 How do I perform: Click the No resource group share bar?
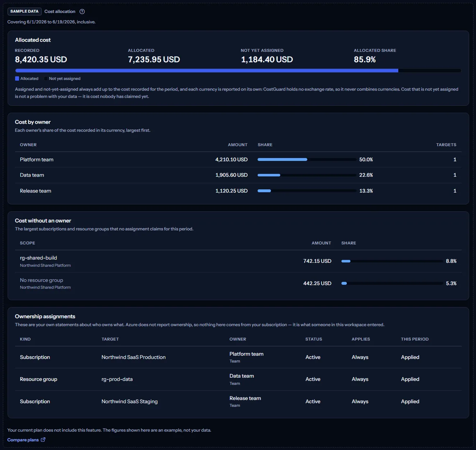[x=392, y=283]
